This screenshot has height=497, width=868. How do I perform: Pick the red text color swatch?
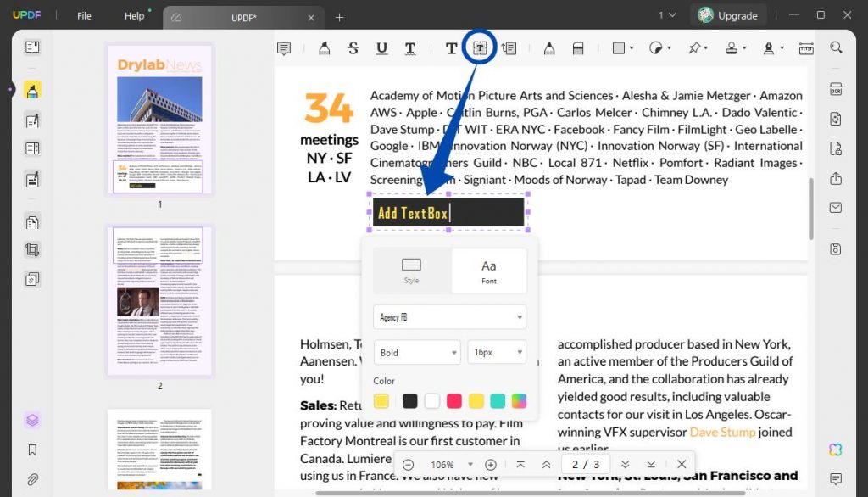click(x=453, y=400)
